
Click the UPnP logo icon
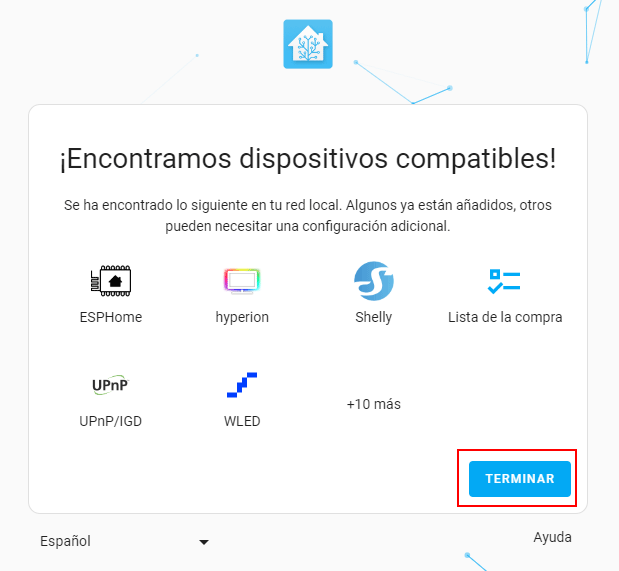click(x=111, y=385)
